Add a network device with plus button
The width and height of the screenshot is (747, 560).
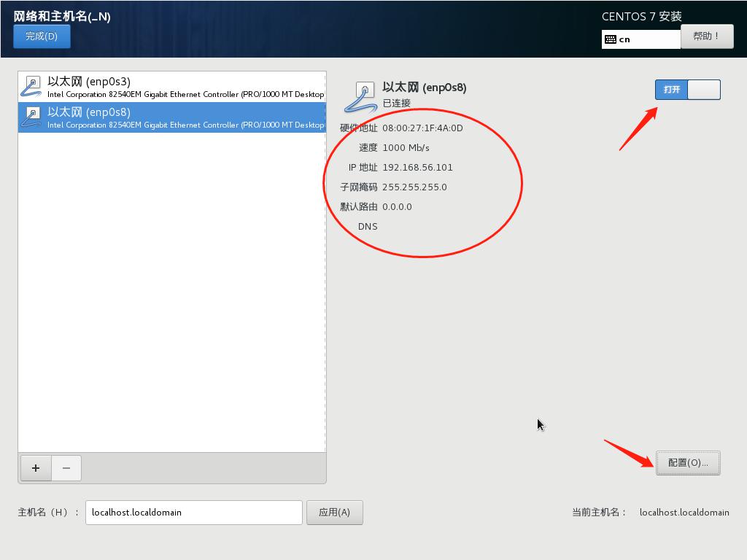tap(36, 468)
